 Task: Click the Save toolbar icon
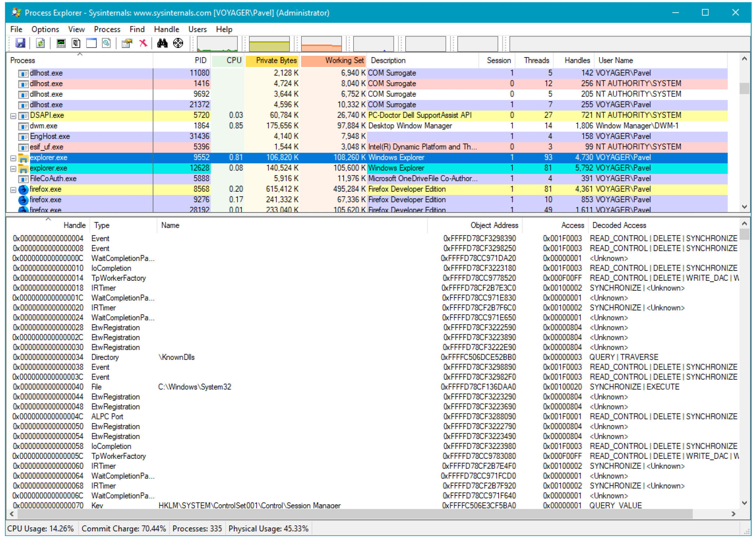(x=20, y=43)
